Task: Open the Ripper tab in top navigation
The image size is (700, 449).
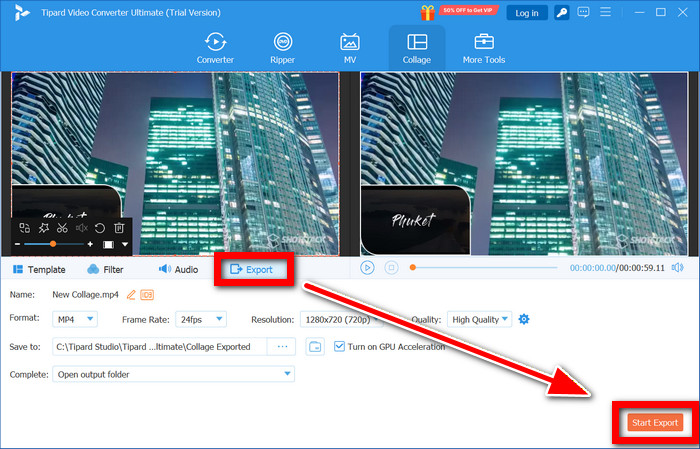Action: pyautogui.click(x=283, y=48)
